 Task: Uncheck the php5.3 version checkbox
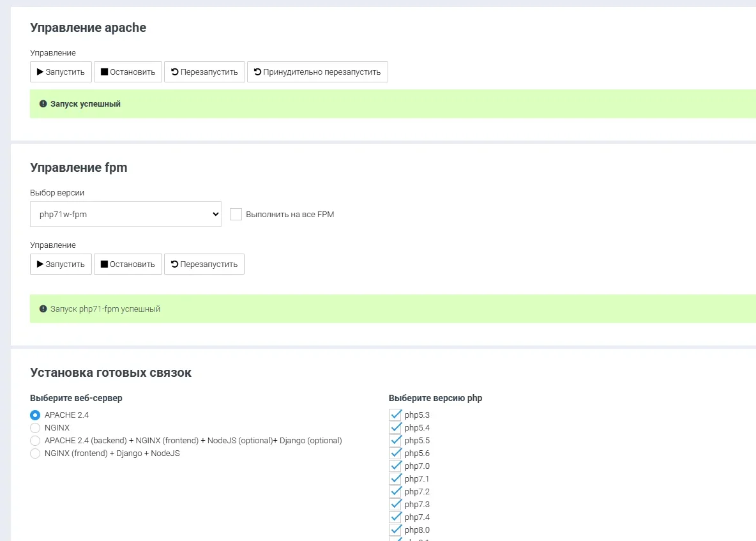pos(395,415)
